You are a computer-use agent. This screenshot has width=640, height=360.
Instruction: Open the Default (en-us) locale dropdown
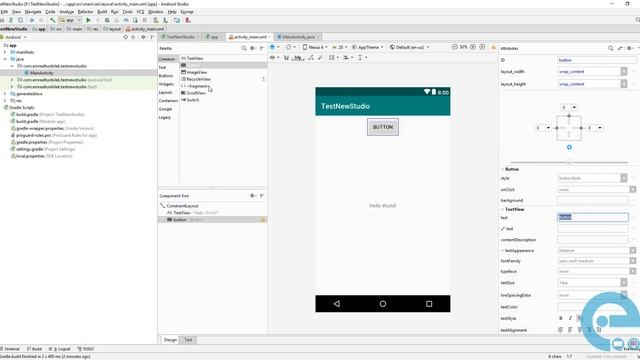coord(409,47)
